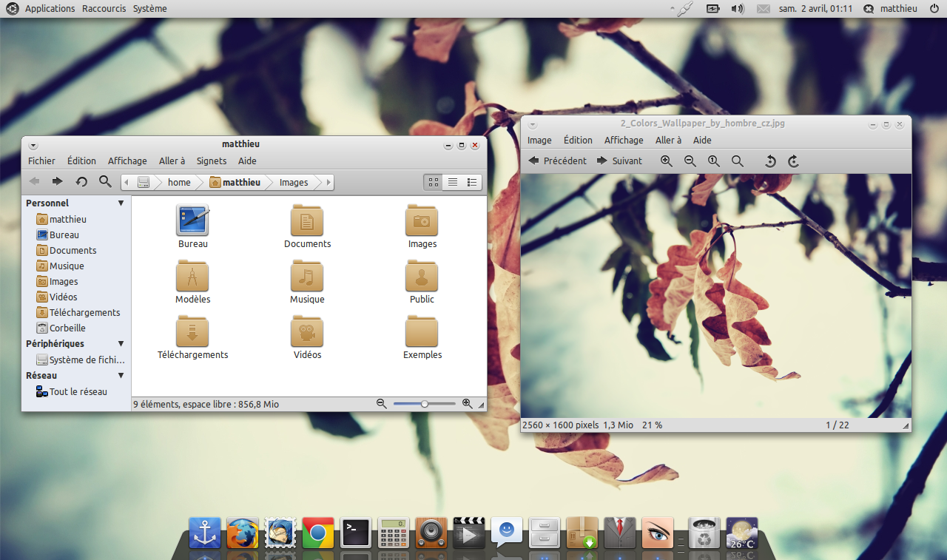Show image at normal 1:1 size
This screenshot has width=947, height=560.
(713, 161)
